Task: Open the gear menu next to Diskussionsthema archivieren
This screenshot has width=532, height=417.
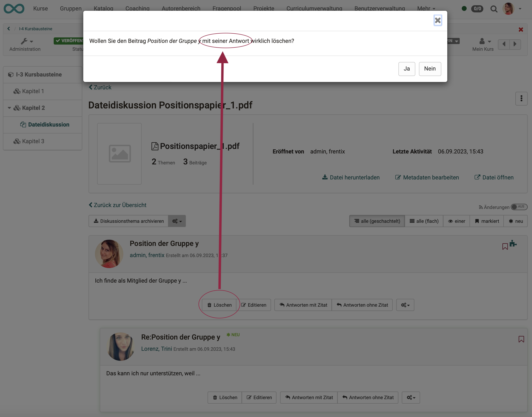Action: point(177,221)
